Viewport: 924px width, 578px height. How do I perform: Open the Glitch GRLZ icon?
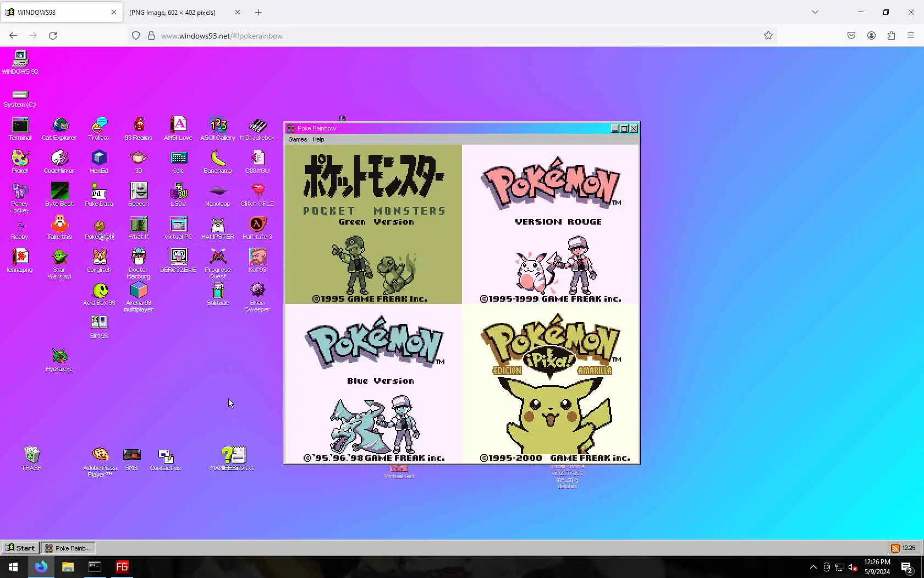pos(257,195)
